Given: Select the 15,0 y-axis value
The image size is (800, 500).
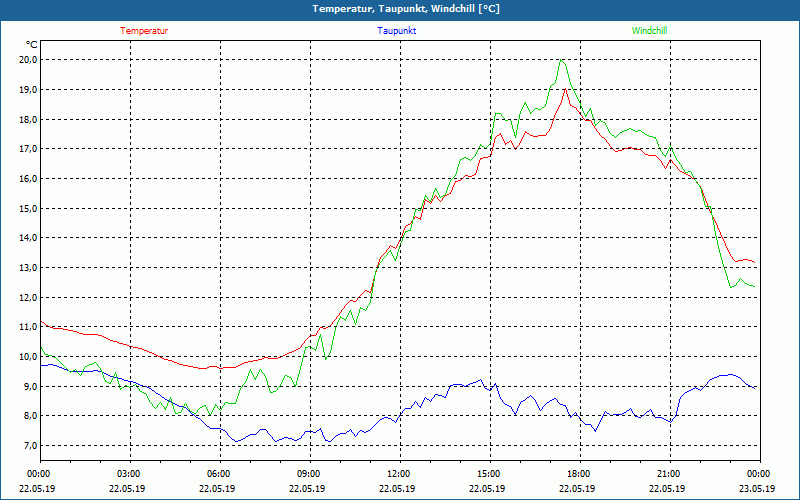Looking at the screenshot, I should click(29, 208).
